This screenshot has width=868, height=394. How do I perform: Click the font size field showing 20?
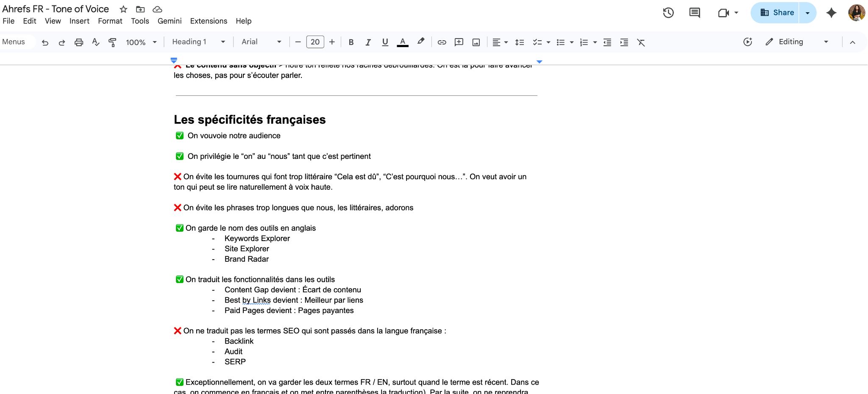(315, 42)
